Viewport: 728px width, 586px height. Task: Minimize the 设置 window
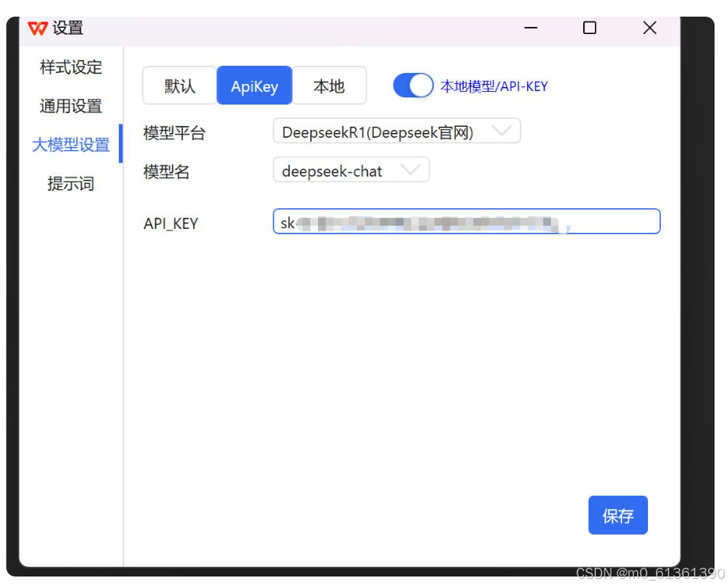531,29
